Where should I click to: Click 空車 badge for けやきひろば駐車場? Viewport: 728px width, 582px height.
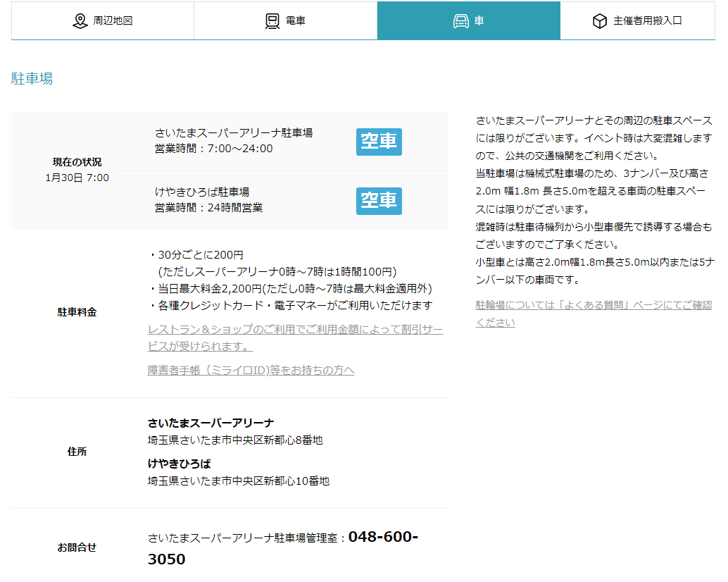[x=379, y=201]
